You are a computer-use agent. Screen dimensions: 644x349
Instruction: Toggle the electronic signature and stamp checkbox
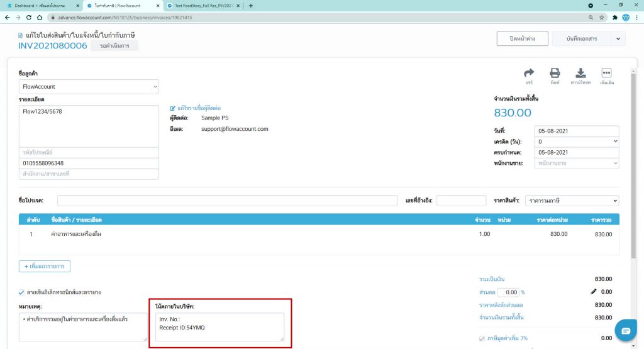coord(23,292)
